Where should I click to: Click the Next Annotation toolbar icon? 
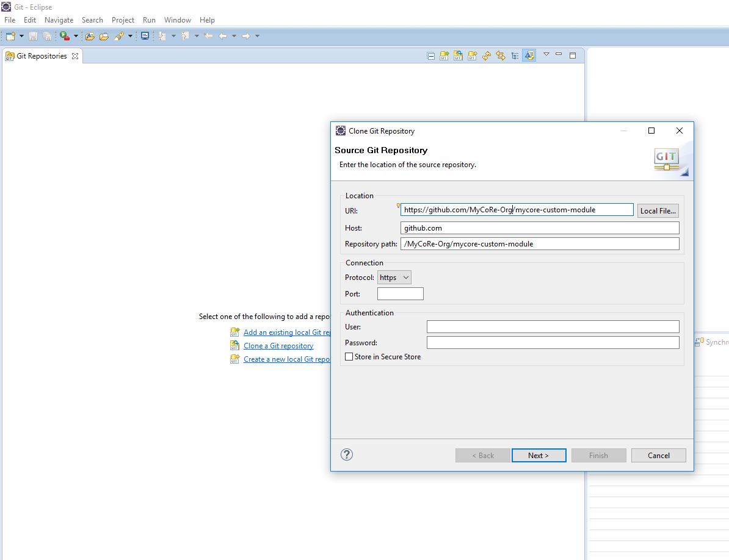tap(162, 36)
